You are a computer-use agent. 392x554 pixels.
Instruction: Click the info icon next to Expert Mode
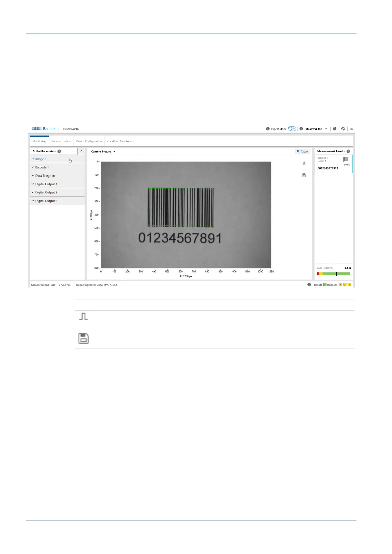(268, 129)
